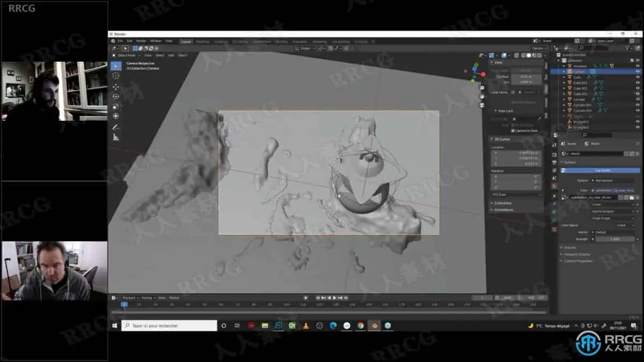Screen dimensions: 644x362
Task: Select the Move tool
Action: [x=115, y=86]
